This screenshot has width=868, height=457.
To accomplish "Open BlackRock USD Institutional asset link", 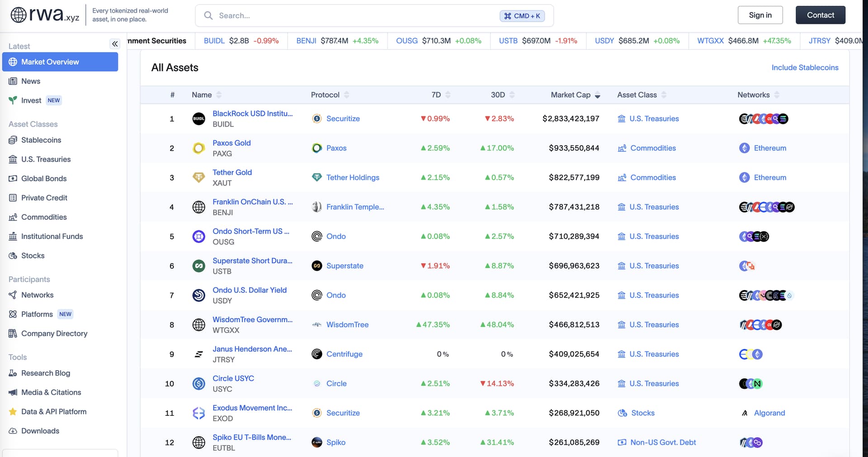I will click(253, 114).
